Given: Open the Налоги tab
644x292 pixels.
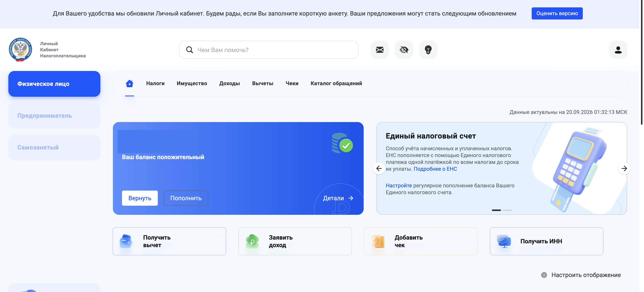Looking at the screenshot, I should click(155, 83).
